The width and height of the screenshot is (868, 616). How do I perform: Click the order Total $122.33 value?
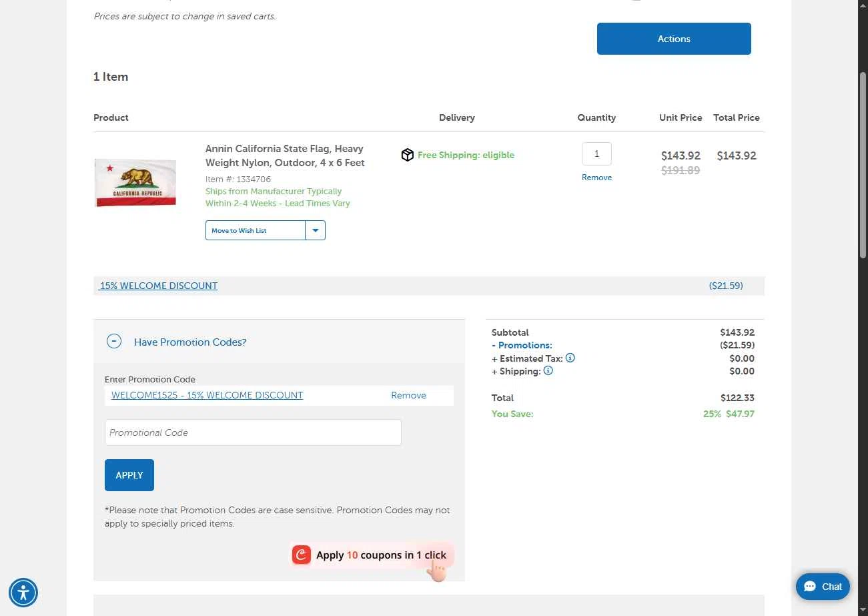coord(737,398)
